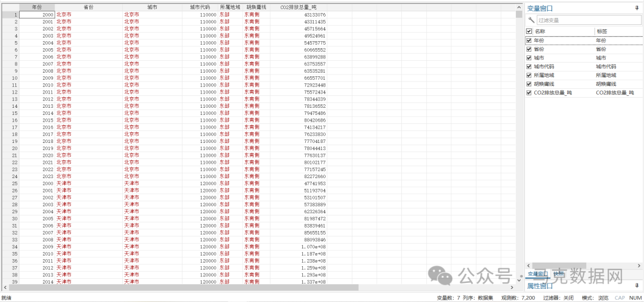This screenshot has width=644, height=302.
Task: Select the 年份 column header
Action: (37, 7)
